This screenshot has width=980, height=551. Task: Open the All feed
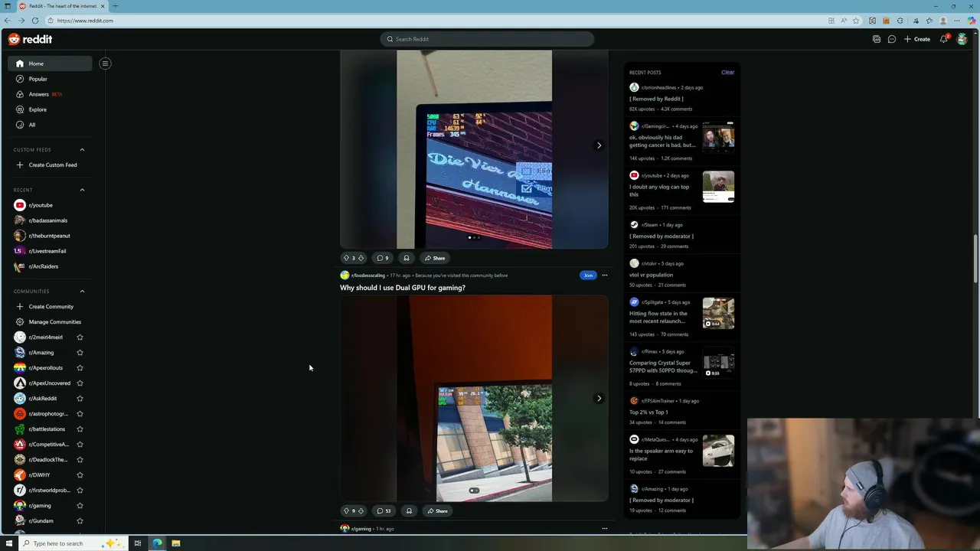(51, 125)
